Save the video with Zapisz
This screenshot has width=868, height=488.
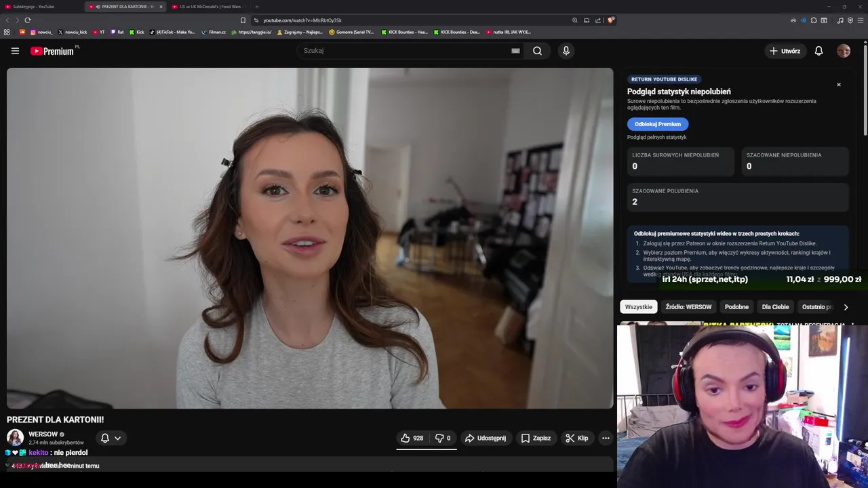536,438
